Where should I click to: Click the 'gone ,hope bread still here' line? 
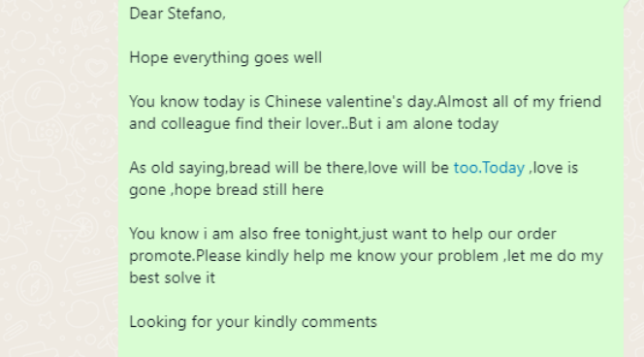(x=226, y=190)
